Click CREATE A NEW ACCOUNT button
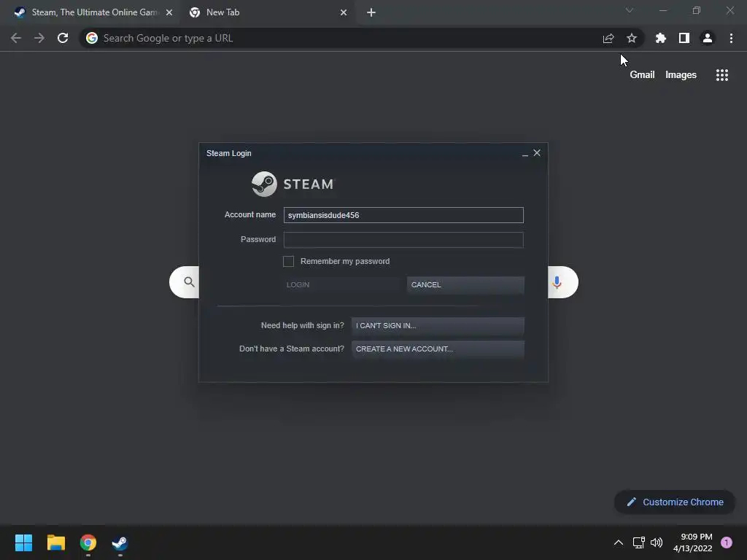This screenshot has width=747, height=560. (438, 349)
